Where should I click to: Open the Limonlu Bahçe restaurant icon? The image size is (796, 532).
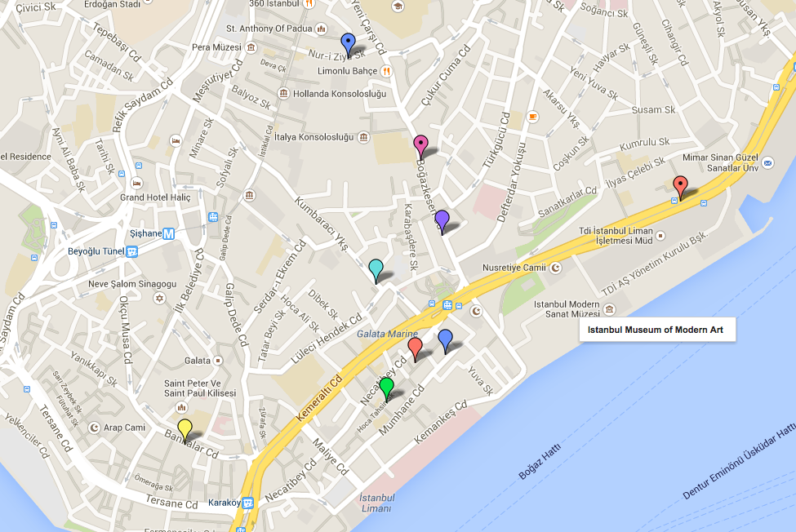pyautogui.click(x=386, y=71)
